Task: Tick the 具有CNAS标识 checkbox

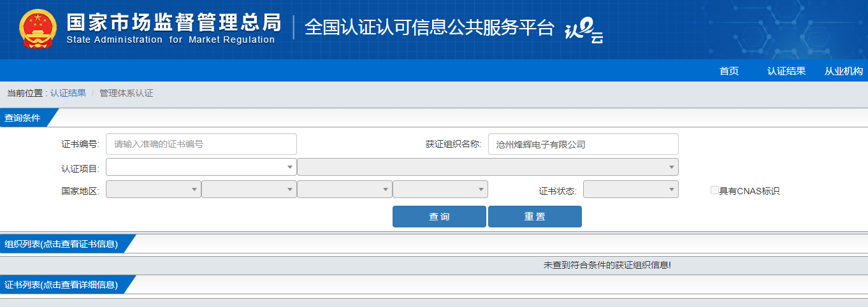Action: [714, 190]
